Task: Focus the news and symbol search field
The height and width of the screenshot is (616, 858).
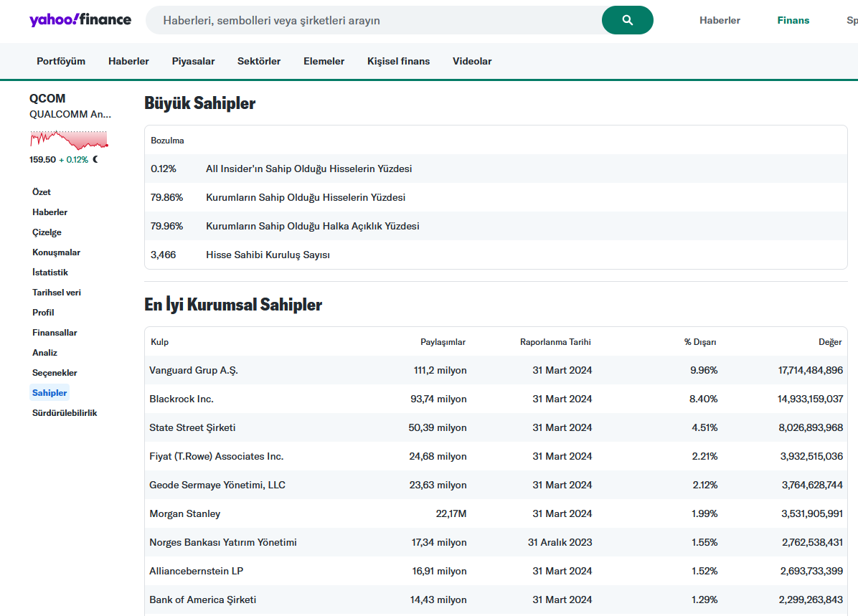Action: coord(373,20)
